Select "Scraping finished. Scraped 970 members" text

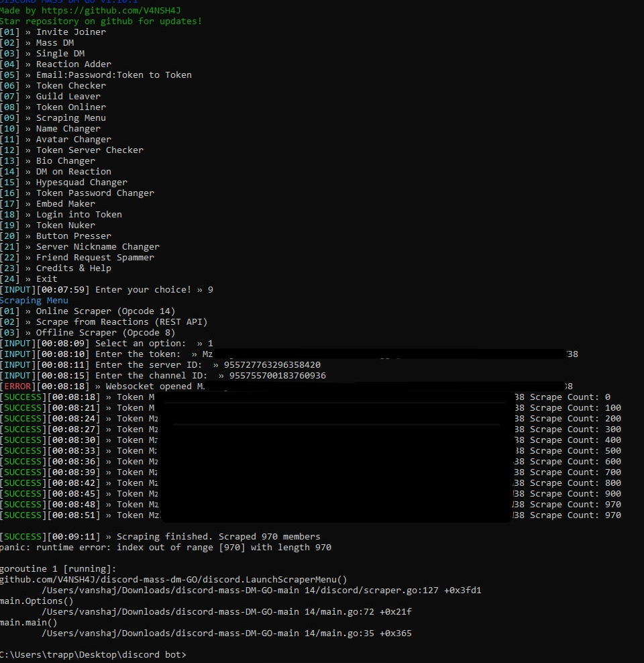tap(219, 537)
